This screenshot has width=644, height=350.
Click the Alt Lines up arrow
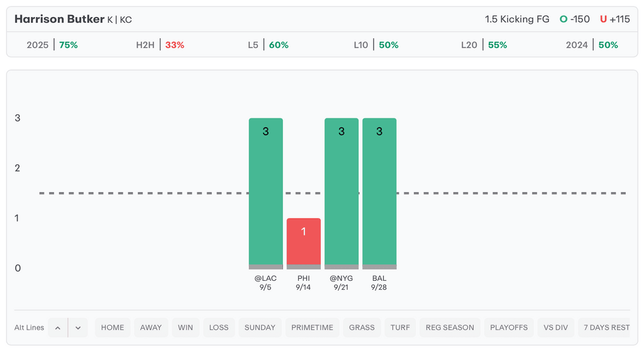click(x=58, y=327)
